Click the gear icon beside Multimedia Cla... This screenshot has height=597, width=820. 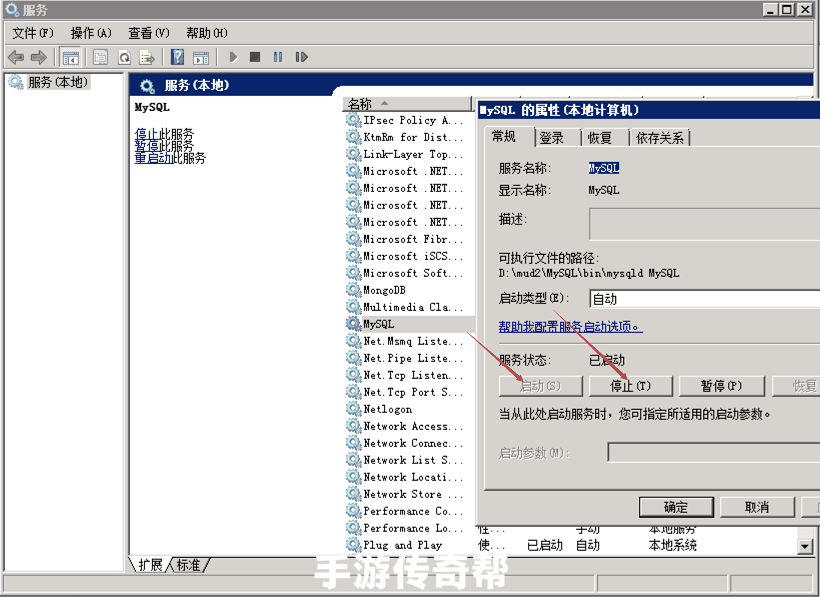354,307
